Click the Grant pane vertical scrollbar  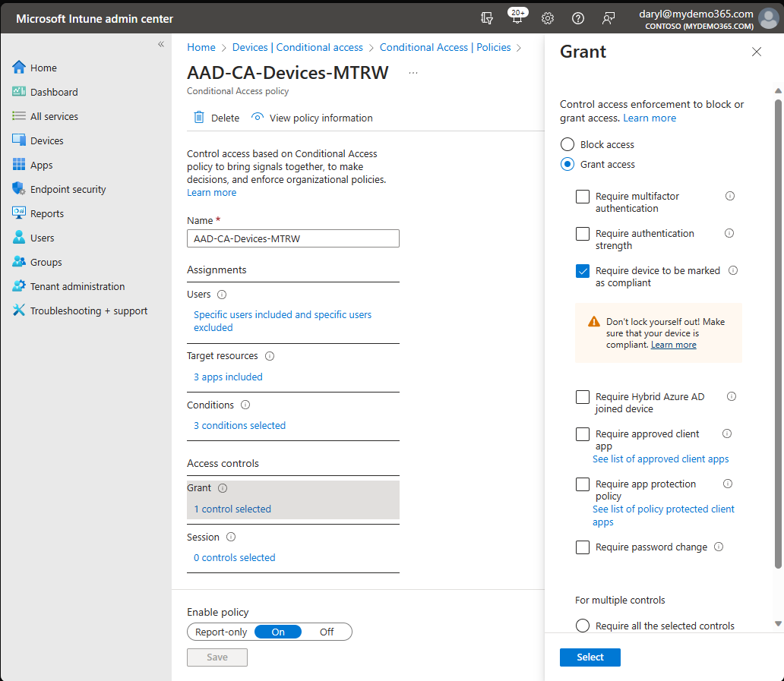pyautogui.click(x=778, y=334)
